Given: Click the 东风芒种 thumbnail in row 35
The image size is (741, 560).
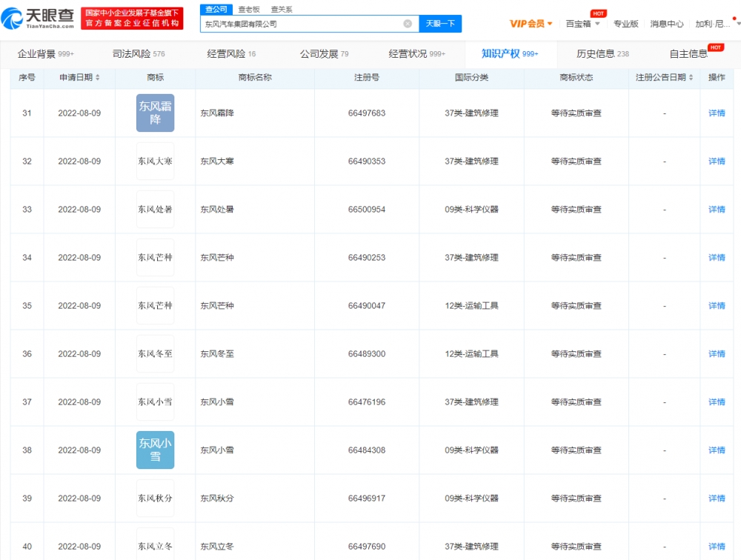Looking at the screenshot, I should [155, 306].
